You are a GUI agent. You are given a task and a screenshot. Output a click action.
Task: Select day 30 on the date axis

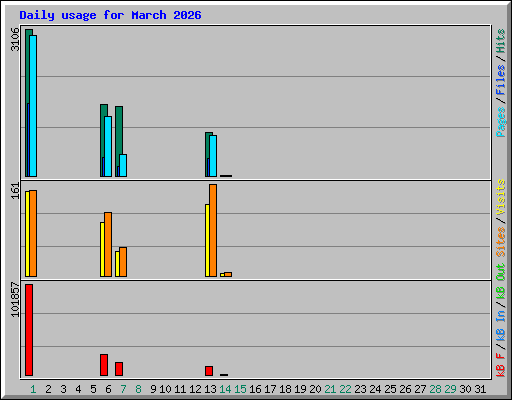(465, 389)
